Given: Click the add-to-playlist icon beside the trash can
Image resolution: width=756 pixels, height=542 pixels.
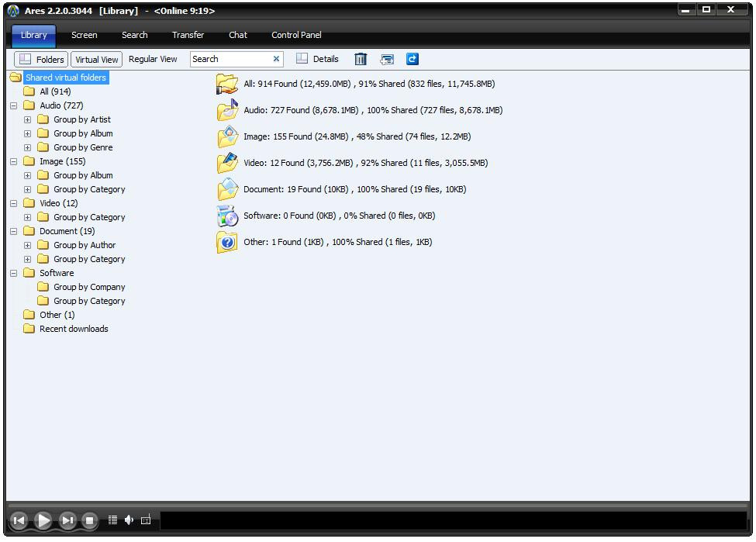Looking at the screenshot, I should pyautogui.click(x=387, y=59).
